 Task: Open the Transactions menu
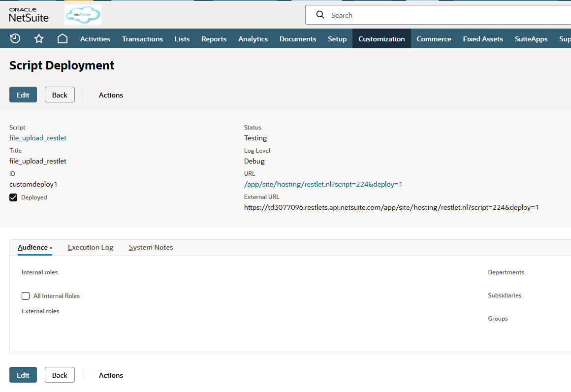(142, 39)
